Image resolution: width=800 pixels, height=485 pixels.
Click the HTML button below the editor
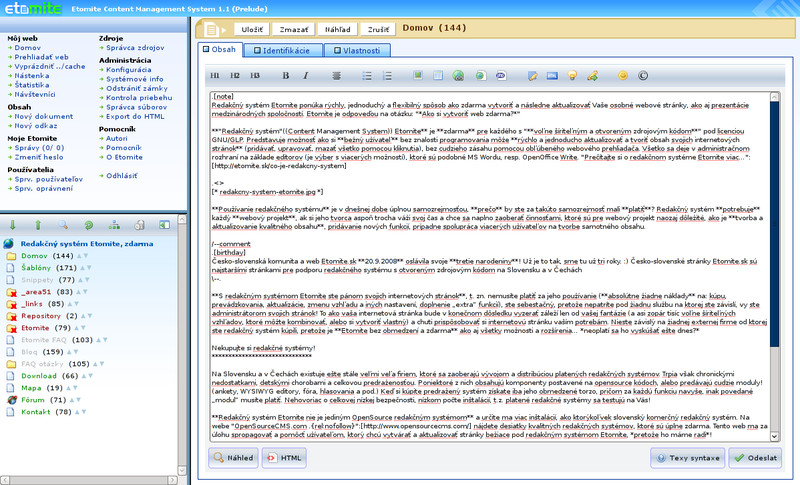(x=285, y=457)
